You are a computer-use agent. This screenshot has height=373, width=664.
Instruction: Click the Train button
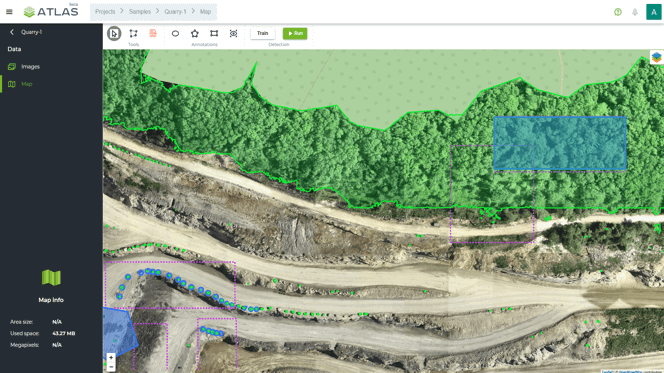click(x=263, y=33)
